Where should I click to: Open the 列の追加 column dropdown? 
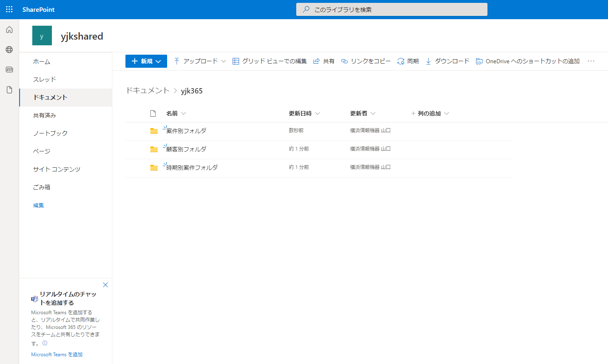[430, 113]
